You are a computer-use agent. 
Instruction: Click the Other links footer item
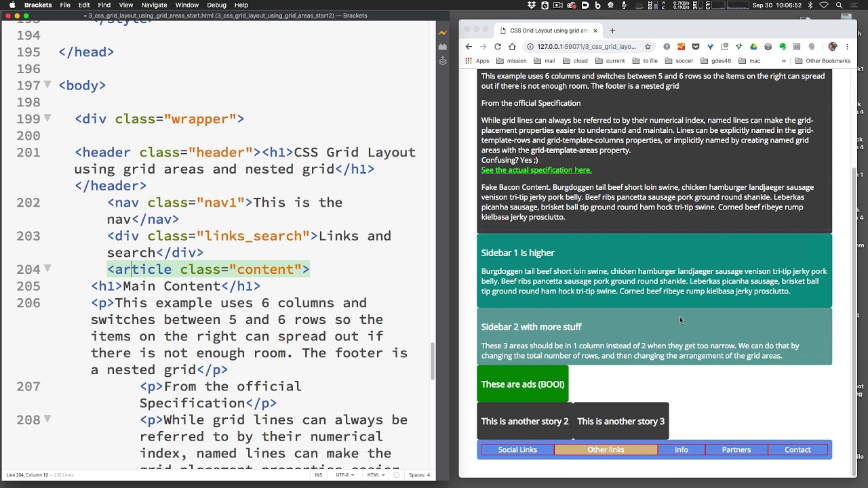point(606,449)
